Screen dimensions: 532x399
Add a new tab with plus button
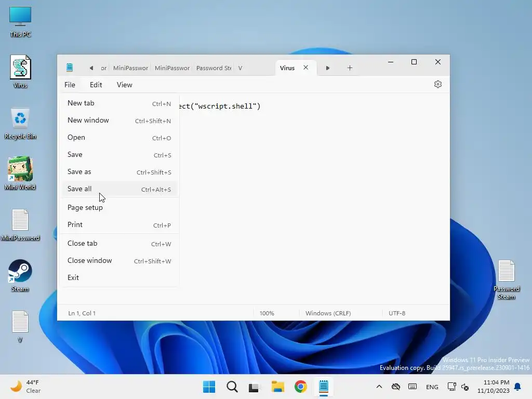point(350,68)
